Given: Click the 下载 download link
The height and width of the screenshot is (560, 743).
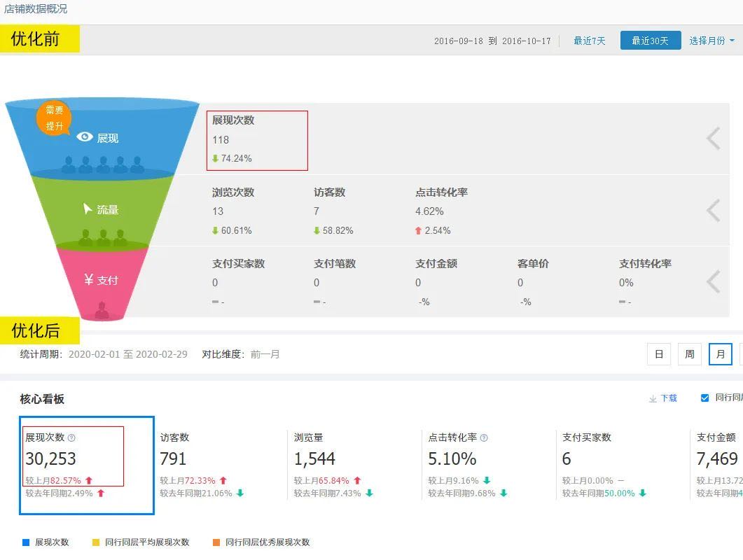Looking at the screenshot, I should pos(669,398).
